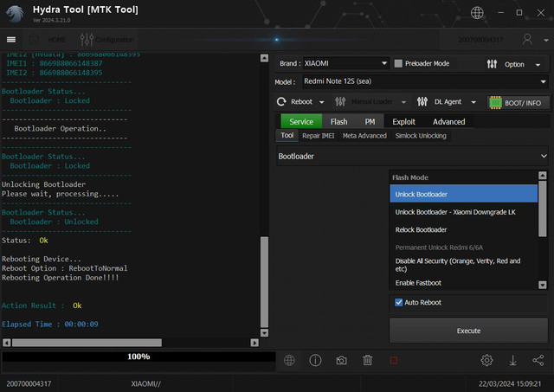Click the Option sliders icon
Viewport: 554px width, 392px height.
[492, 64]
